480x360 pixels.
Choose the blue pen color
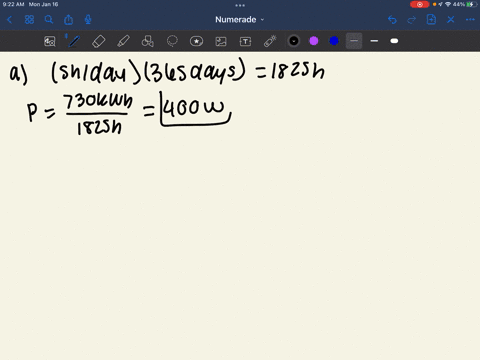tap(334, 41)
